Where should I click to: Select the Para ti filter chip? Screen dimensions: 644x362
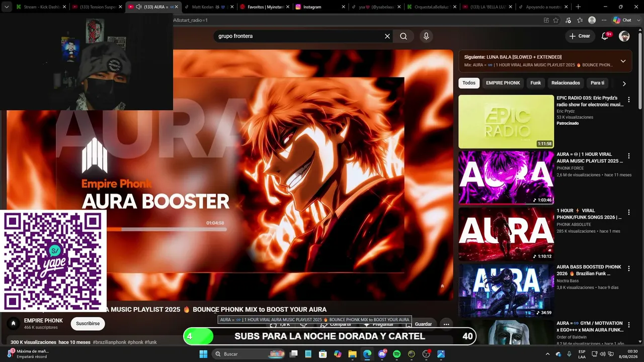tap(597, 83)
